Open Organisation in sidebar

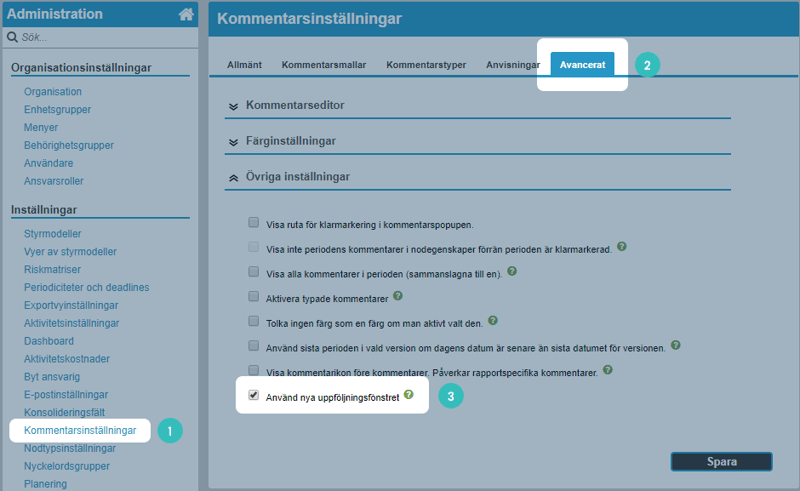(x=53, y=92)
